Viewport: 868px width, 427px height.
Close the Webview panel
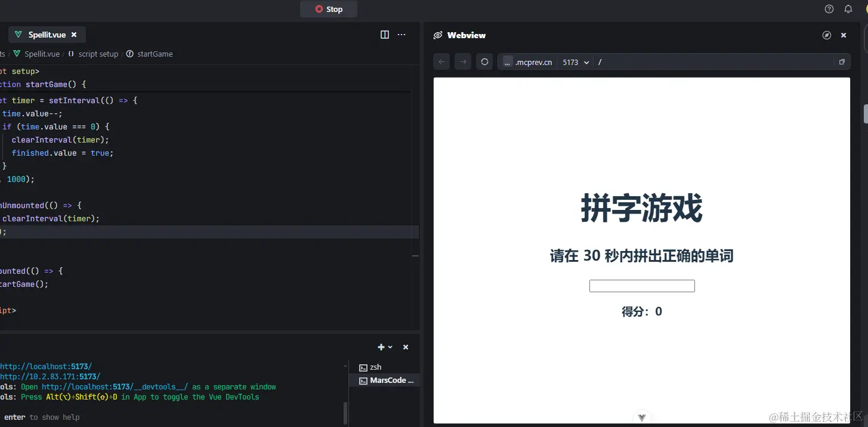844,35
